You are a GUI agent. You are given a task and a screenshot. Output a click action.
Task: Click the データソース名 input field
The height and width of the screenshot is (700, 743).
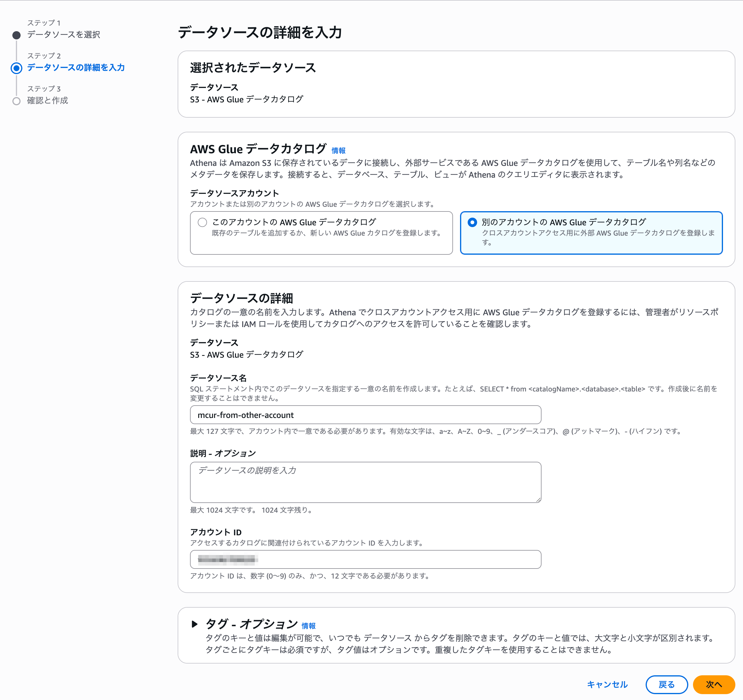[x=366, y=415]
